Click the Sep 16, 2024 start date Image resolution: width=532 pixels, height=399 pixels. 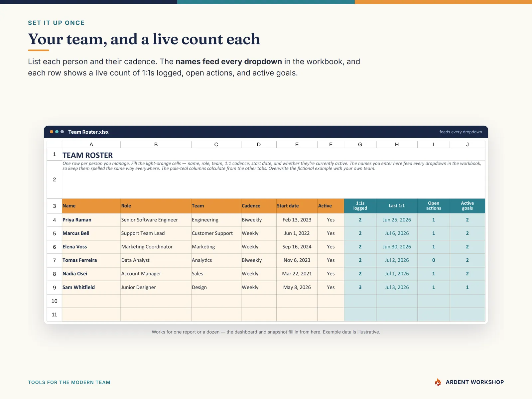point(297,247)
